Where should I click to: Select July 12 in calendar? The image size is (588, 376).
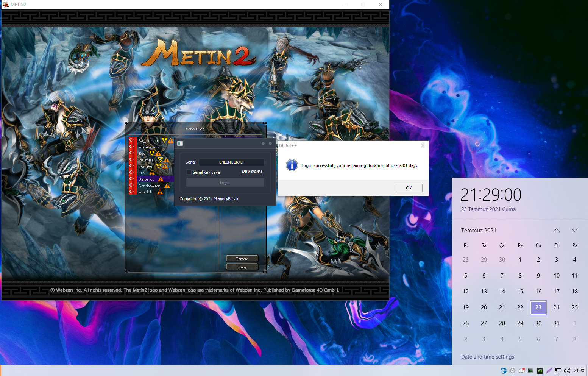pos(466,292)
